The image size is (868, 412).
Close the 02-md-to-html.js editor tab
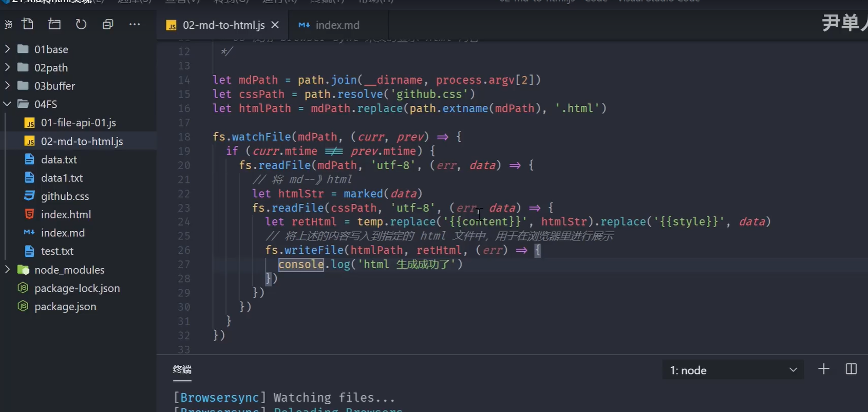click(275, 25)
